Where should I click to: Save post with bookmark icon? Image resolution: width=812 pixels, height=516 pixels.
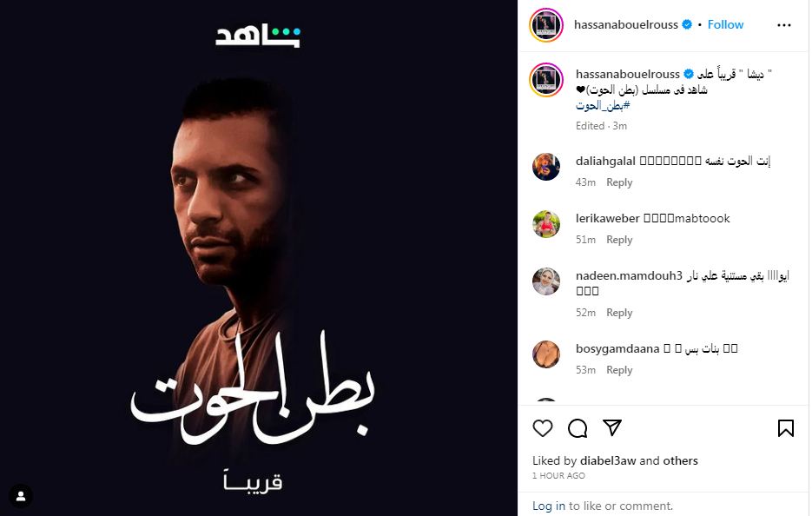pos(786,428)
